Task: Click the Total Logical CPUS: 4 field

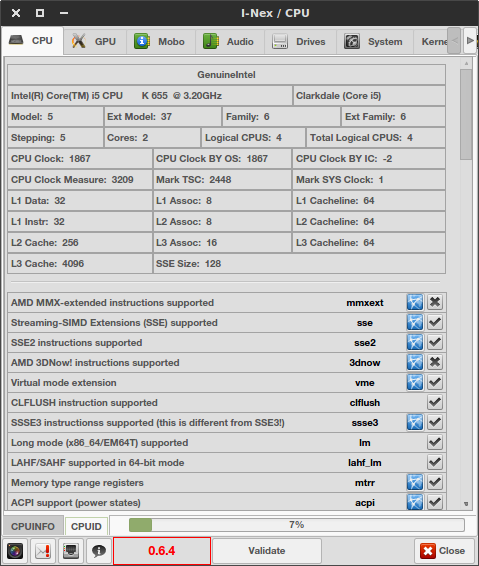Action: tap(376, 138)
